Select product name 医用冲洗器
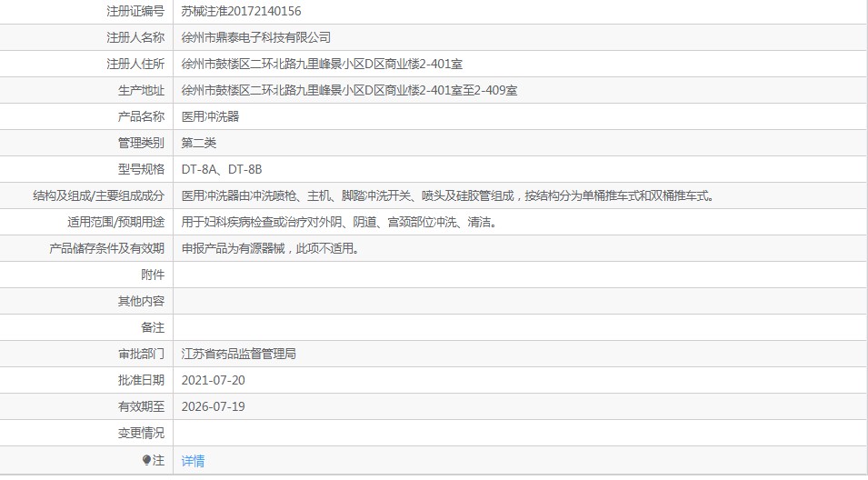Image resolution: width=868 pixels, height=480 pixels. click(210, 116)
